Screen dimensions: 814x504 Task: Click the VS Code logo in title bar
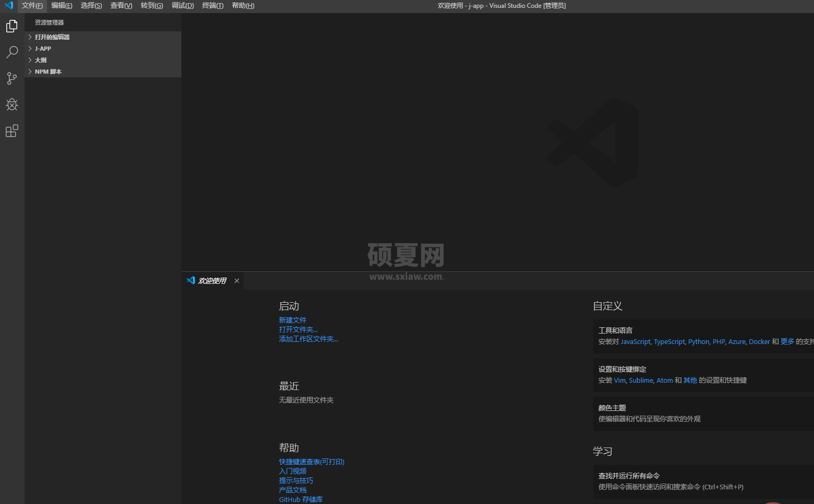9,5
